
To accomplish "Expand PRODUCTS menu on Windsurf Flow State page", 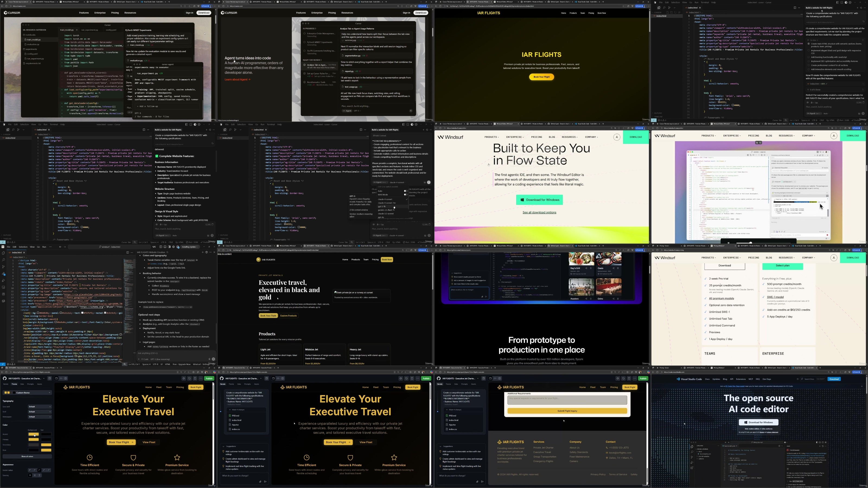I will point(492,137).
